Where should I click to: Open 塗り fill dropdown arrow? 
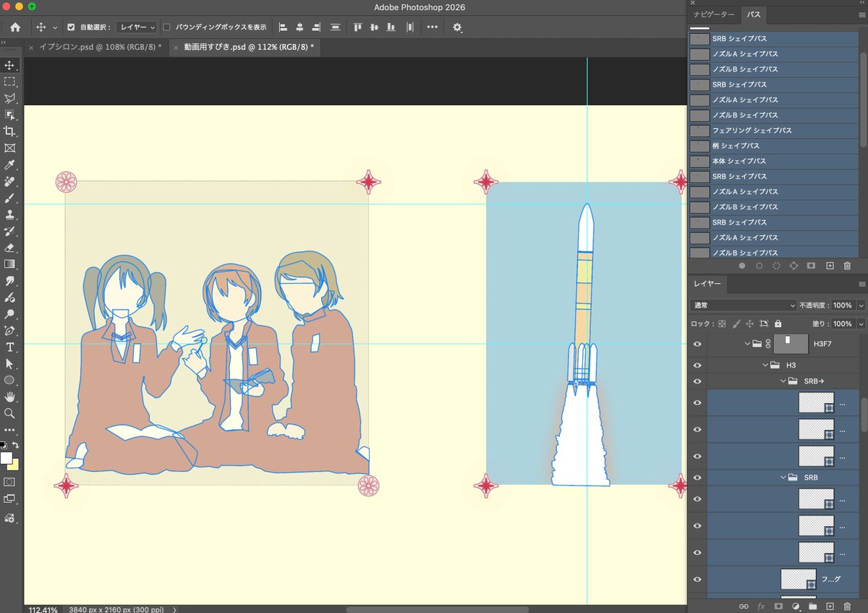click(861, 324)
